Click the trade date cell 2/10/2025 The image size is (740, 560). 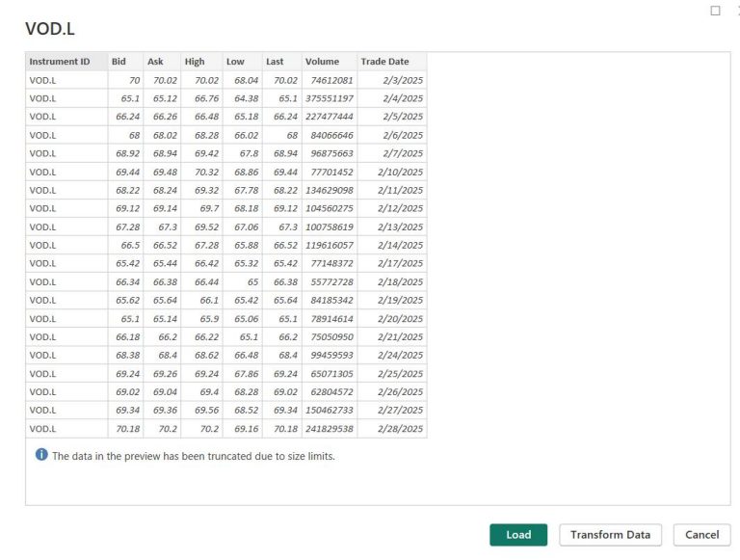coord(392,172)
